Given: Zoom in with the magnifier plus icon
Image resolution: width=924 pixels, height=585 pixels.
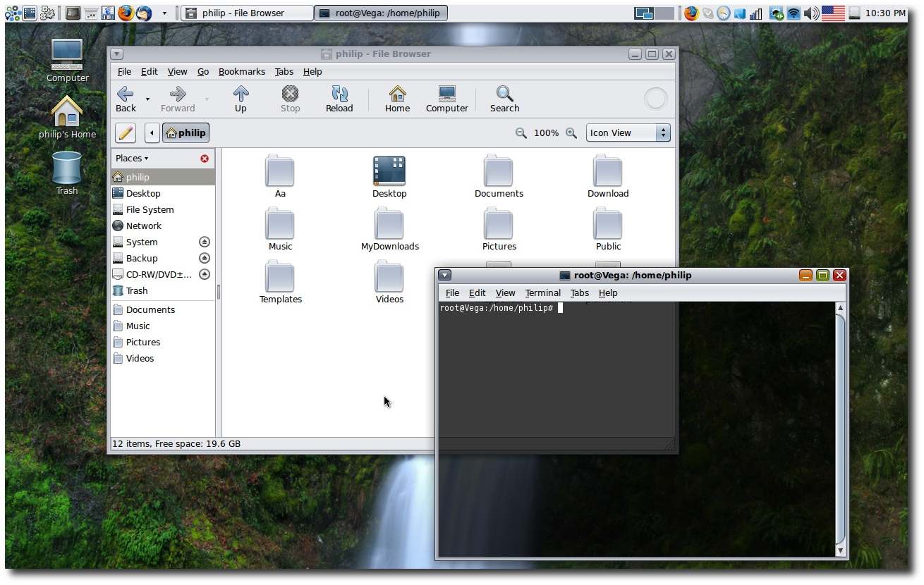Looking at the screenshot, I should click(x=571, y=133).
